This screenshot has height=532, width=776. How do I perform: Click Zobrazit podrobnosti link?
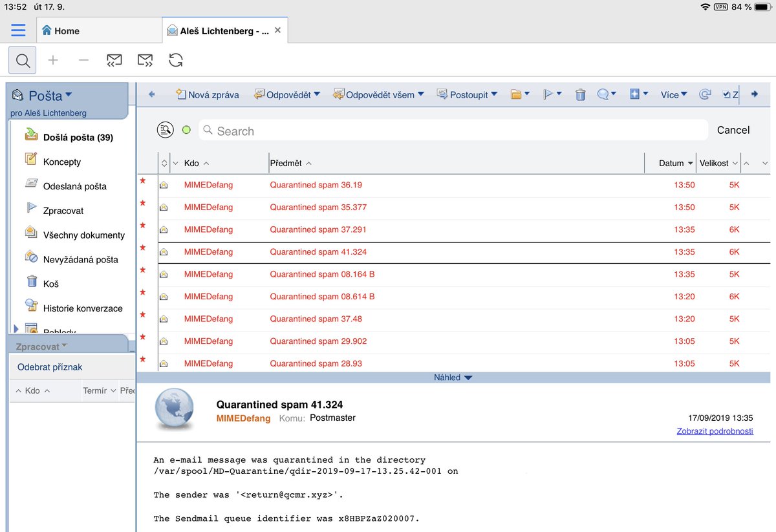(x=715, y=431)
